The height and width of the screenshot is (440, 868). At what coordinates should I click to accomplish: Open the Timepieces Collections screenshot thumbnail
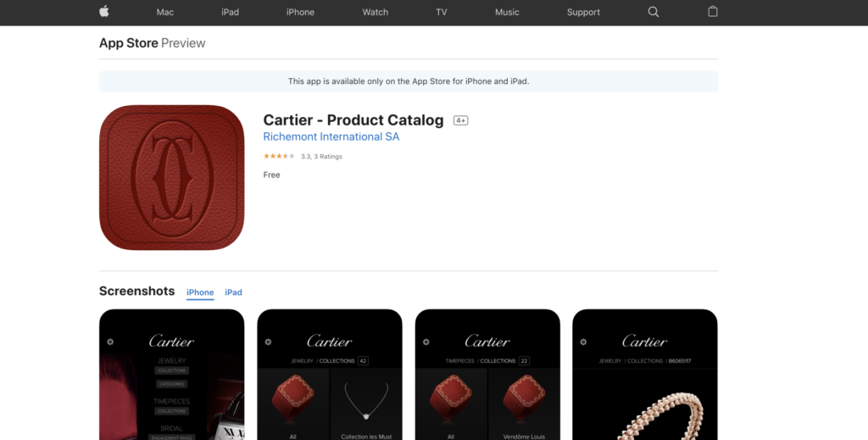(x=487, y=375)
